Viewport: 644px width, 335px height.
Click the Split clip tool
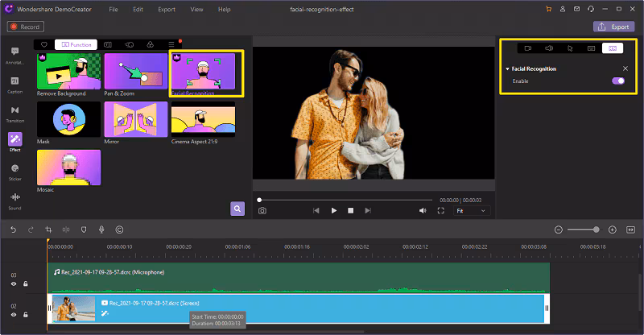(x=66, y=230)
